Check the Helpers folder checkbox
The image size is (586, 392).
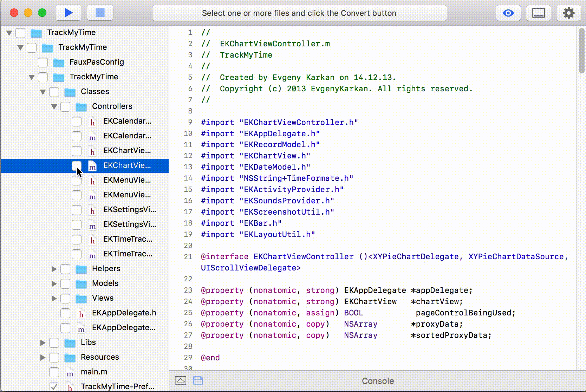point(65,269)
